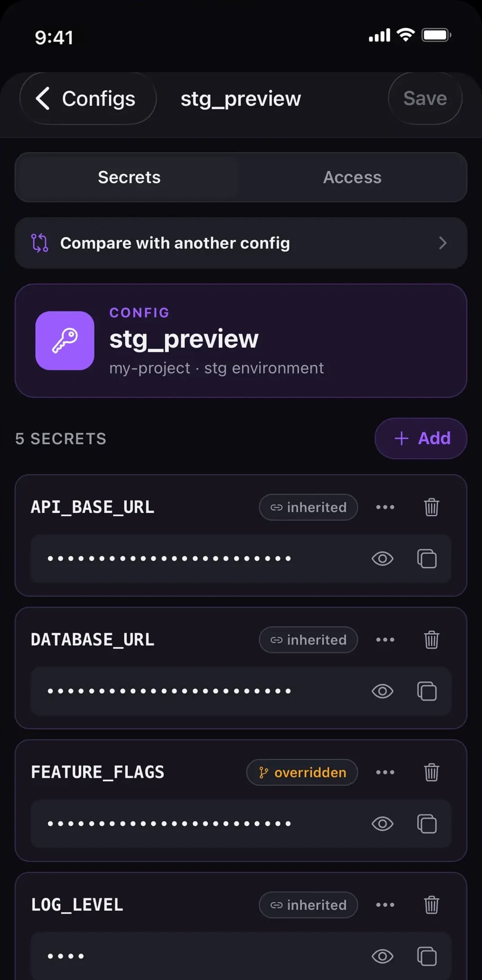Select the Secrets tab
This screenshot has width=482, height=980.
coord(129,177)
